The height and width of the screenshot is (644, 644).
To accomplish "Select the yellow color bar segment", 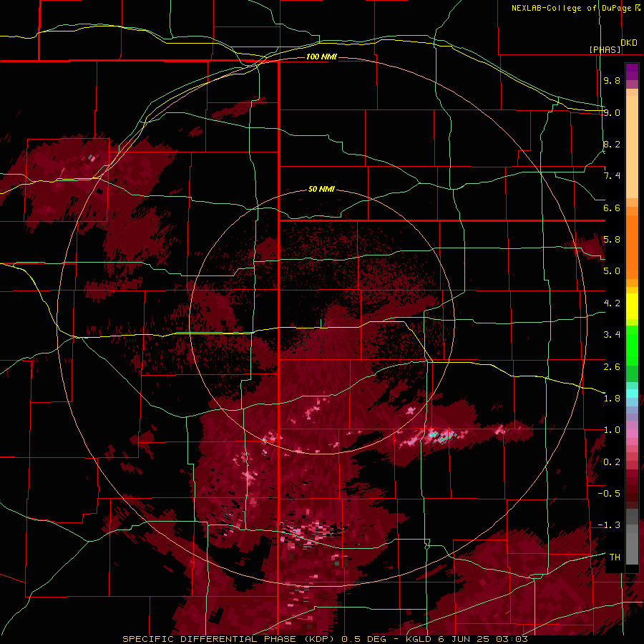I will coord(632,306).
